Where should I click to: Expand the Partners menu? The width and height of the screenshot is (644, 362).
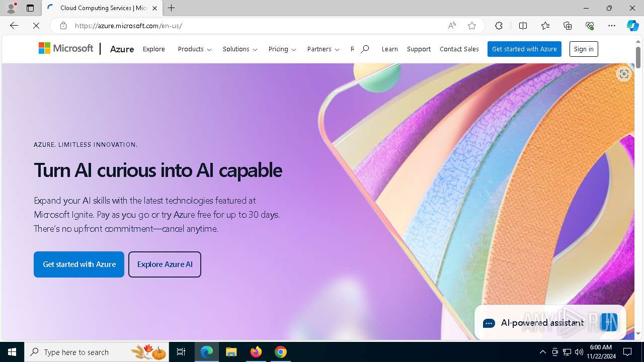tap(323, 49)
